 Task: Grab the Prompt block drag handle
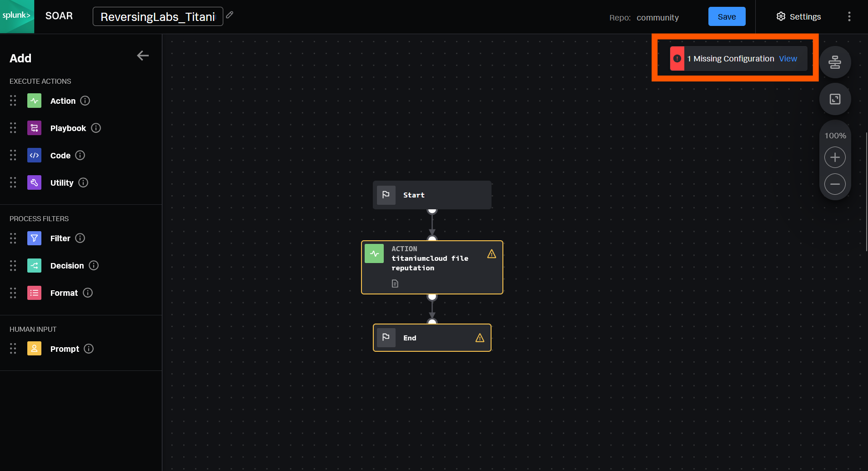pyautogui.click(x=13, y=349)
